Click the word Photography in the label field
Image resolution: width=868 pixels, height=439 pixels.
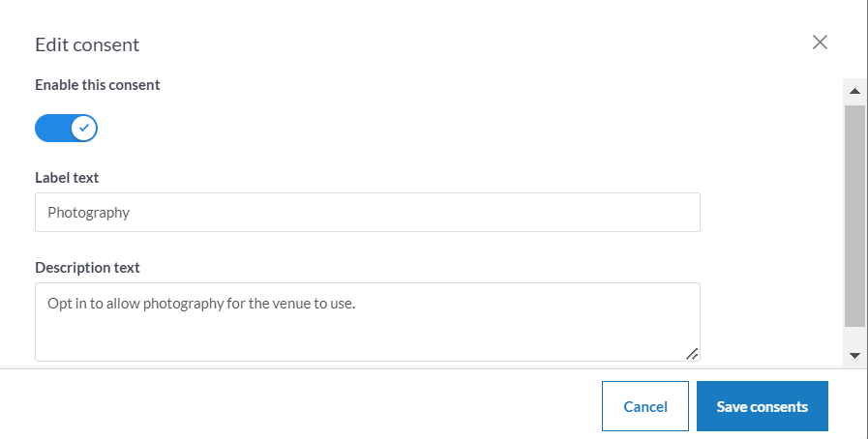[88, 213]
